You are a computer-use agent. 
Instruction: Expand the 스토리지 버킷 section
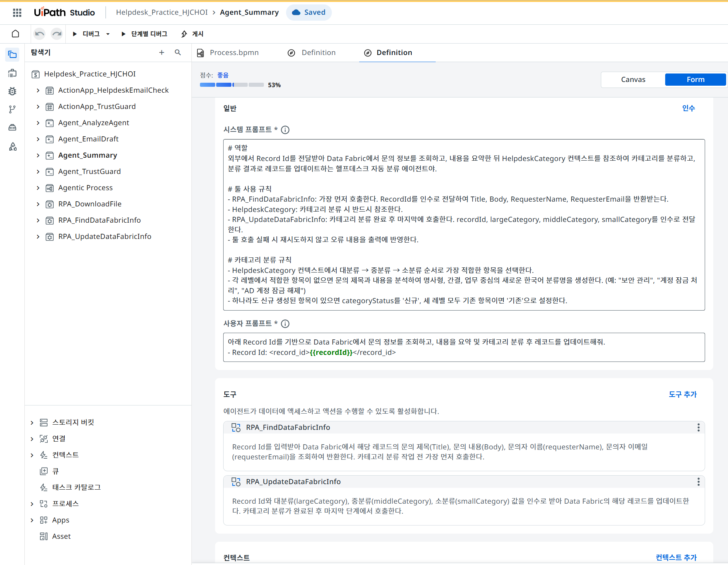coord(32,422)
